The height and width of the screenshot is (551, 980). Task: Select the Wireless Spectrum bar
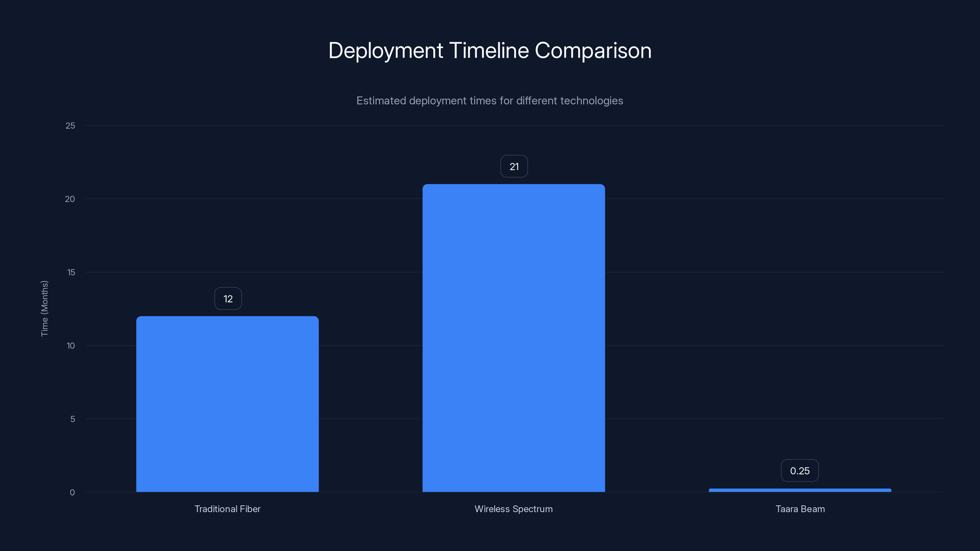514,339
